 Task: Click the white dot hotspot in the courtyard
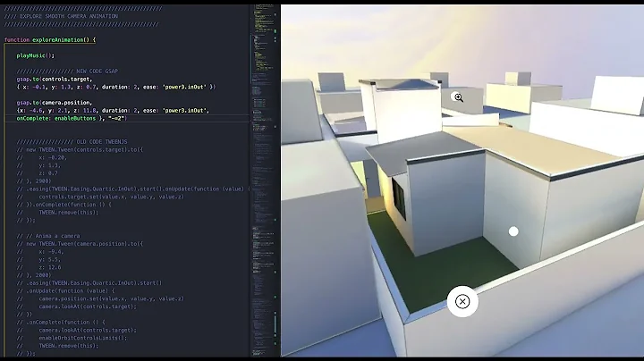(x=513, y=231)
